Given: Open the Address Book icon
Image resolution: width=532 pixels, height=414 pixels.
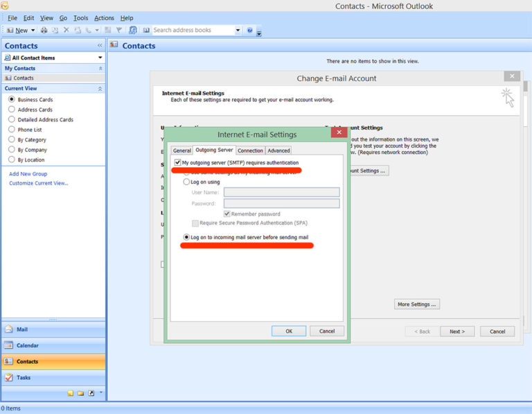Looking at the screenshot, I should tap(146, 31).
